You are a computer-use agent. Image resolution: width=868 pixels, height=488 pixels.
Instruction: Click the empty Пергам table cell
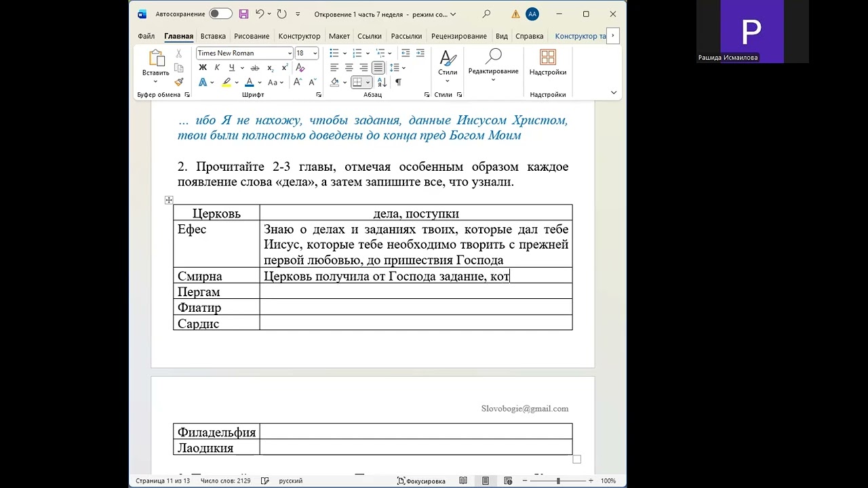[416, 291]
